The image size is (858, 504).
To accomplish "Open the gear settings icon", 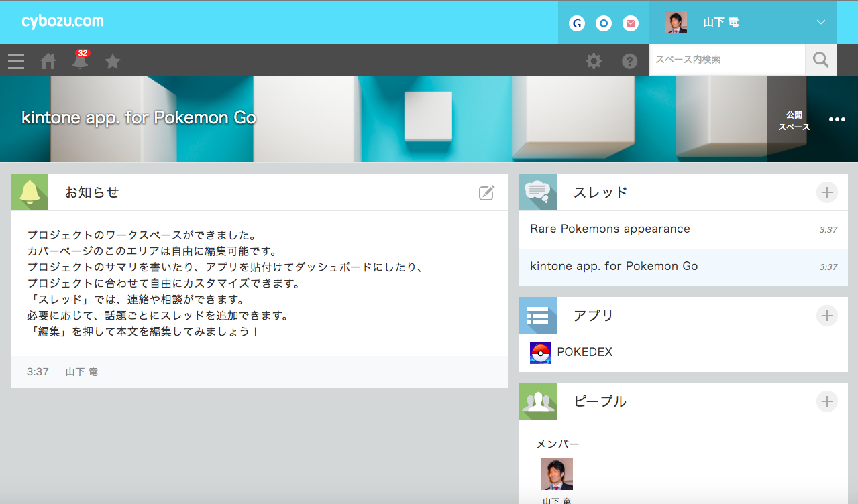I will pyautogui.click(x=594, y=62).
